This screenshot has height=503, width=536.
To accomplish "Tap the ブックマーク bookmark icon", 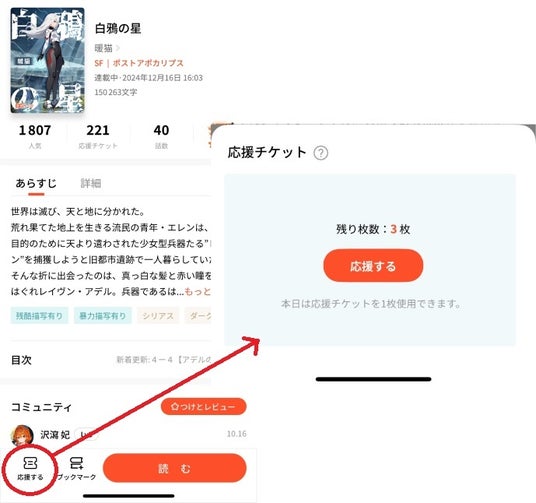I will (76, 468).
